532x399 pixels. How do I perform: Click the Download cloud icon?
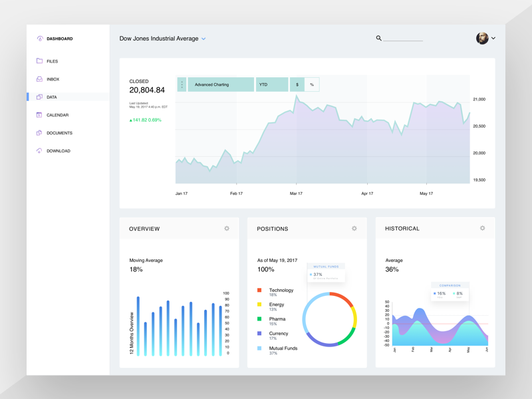click(39, 151)
